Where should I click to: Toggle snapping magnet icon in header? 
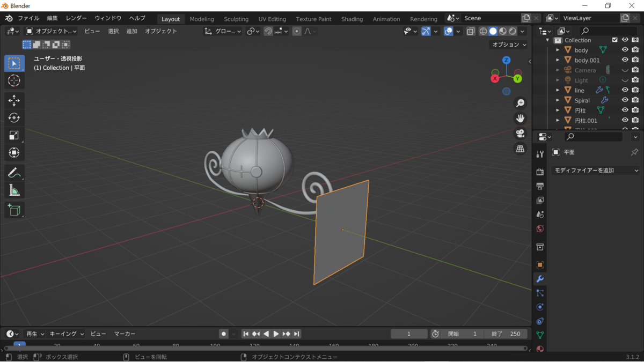tap(268, 31)
